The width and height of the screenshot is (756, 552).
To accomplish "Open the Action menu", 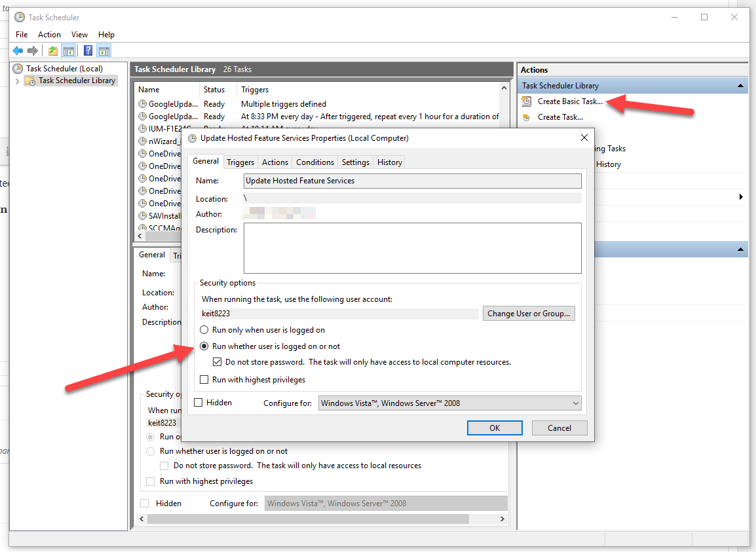I will pos(49,34).
